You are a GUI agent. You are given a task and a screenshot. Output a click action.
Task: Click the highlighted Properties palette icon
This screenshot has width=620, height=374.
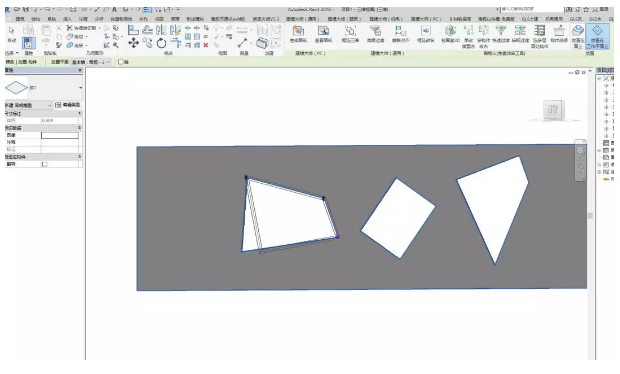click(28, 43)
